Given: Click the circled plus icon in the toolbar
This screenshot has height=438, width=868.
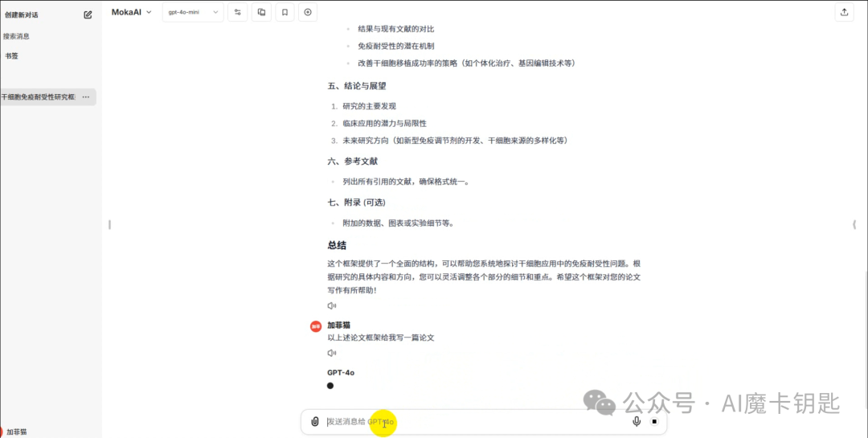Looking at the screenshot, I should 308,12.
